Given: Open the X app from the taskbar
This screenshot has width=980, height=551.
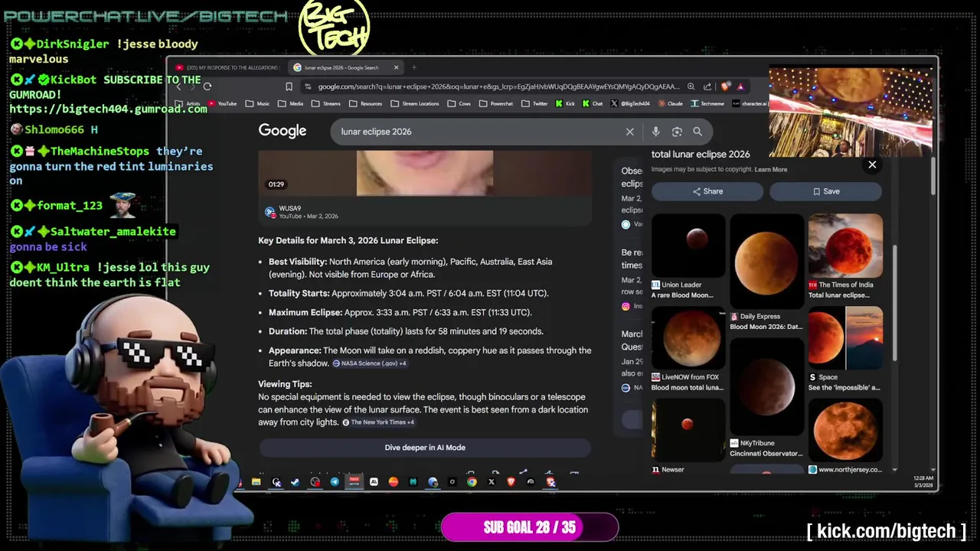Looking at the screenshot, I should (x=492, y=482).
